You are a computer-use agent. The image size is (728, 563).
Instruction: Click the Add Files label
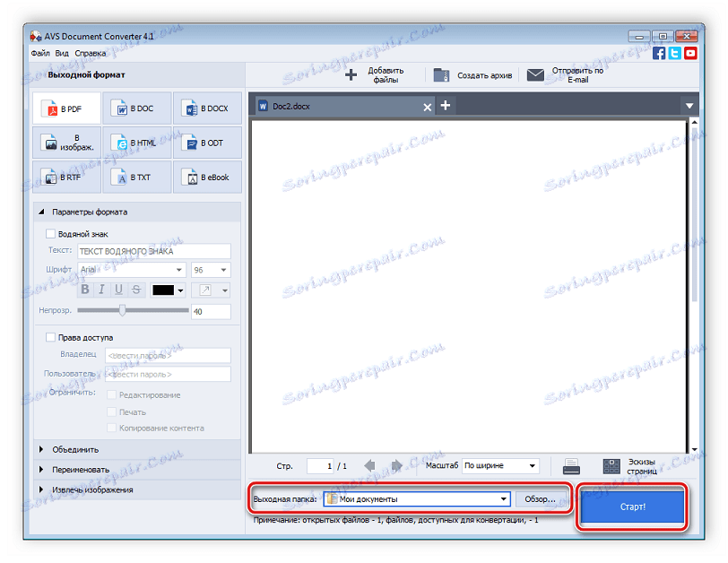(x=386, y=74)
